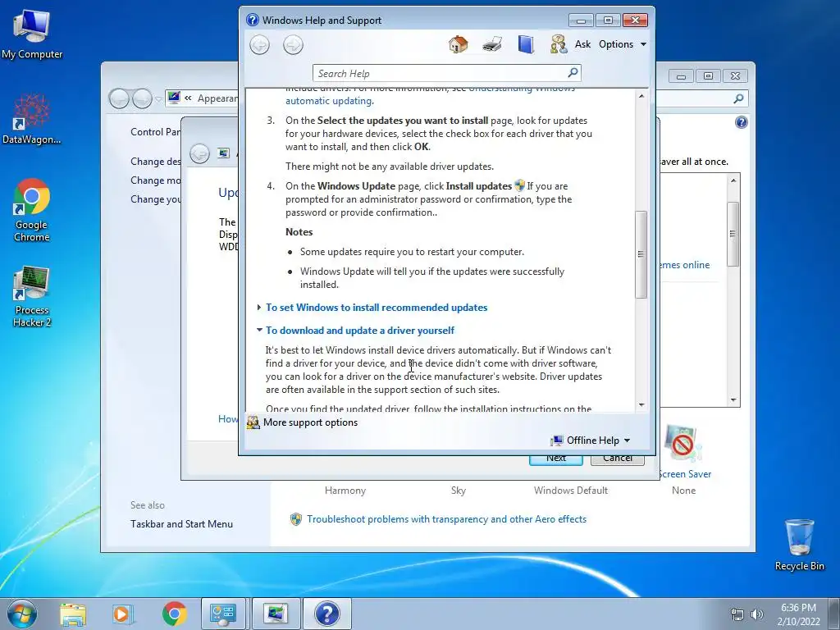Click the Help window vertical scrollbar thumb
Screen dimensions: 840x630
coord(641,254)
